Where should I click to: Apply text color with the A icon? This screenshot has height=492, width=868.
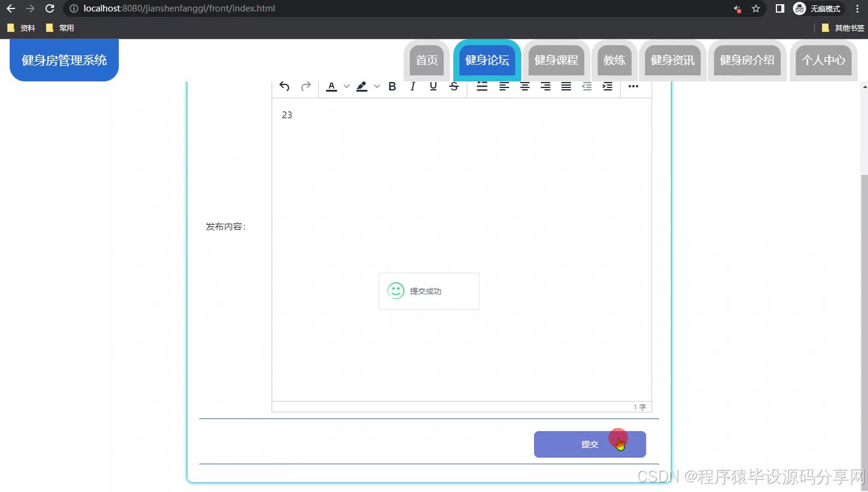331,86
